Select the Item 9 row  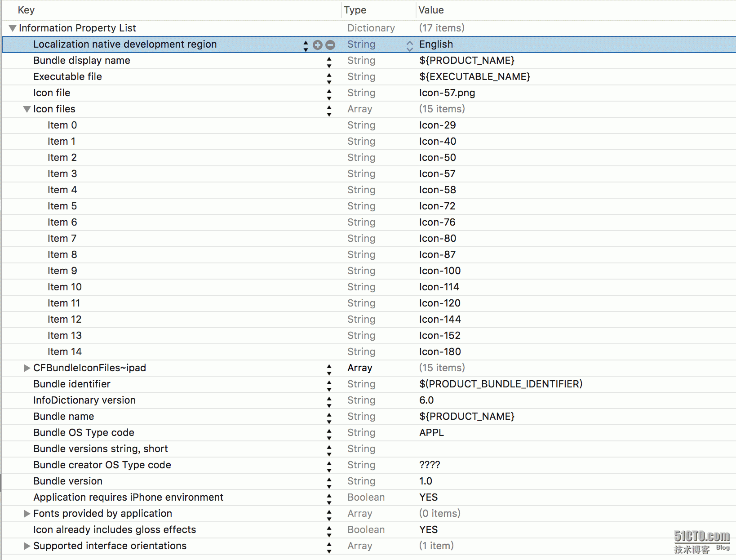click(x=368, y=271)
